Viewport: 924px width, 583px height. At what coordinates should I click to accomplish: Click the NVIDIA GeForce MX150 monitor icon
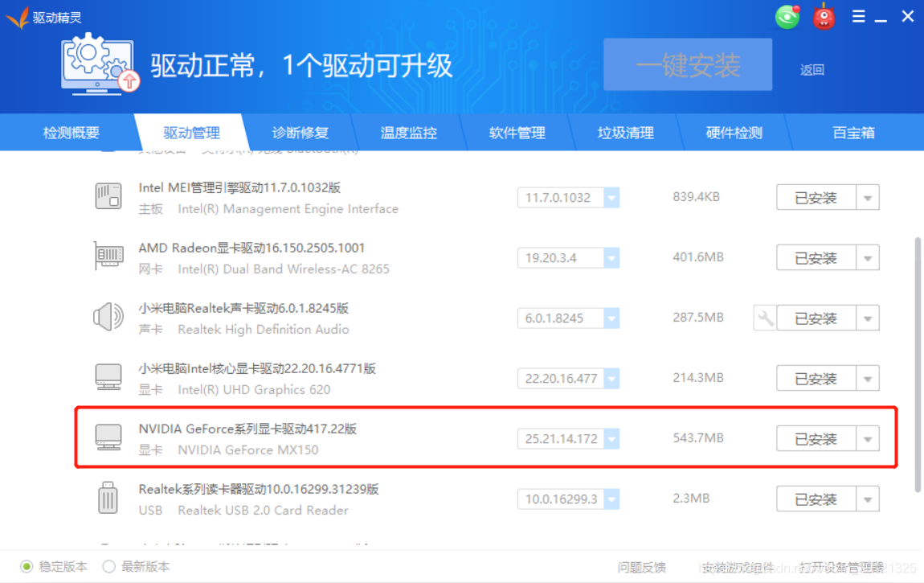pos(108,437)
